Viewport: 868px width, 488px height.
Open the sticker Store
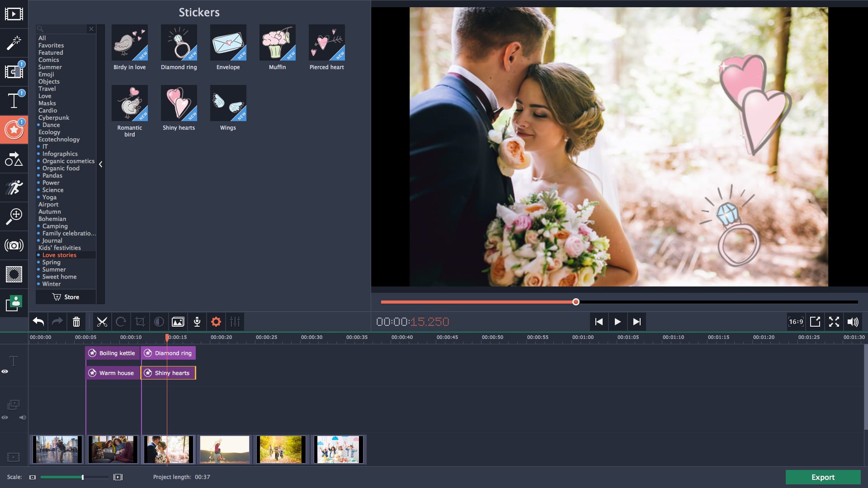pos(66,297)
